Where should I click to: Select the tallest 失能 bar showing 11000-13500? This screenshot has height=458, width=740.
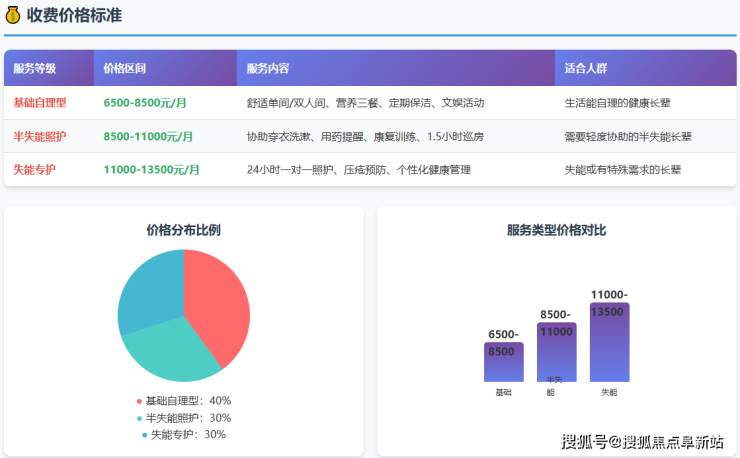pyautogui.click(x=609, y=343)
